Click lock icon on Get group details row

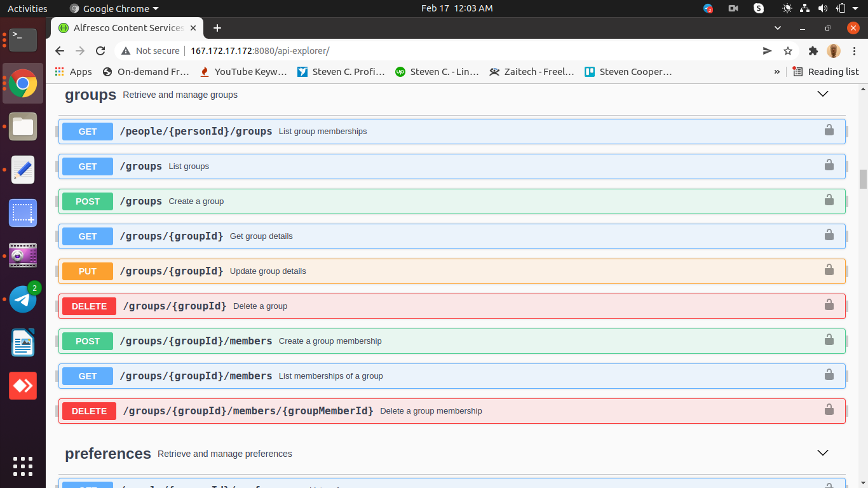pyautogui.click(x=829, y=235)
